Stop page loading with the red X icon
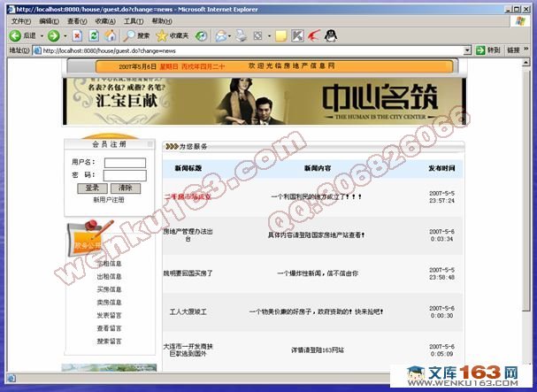 coord(77,35)
